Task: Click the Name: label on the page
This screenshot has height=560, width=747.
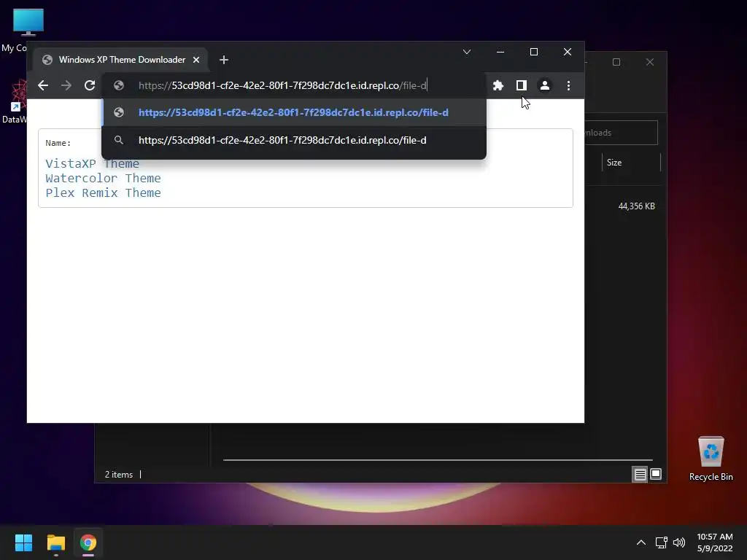Action: [x=58, y=143]
